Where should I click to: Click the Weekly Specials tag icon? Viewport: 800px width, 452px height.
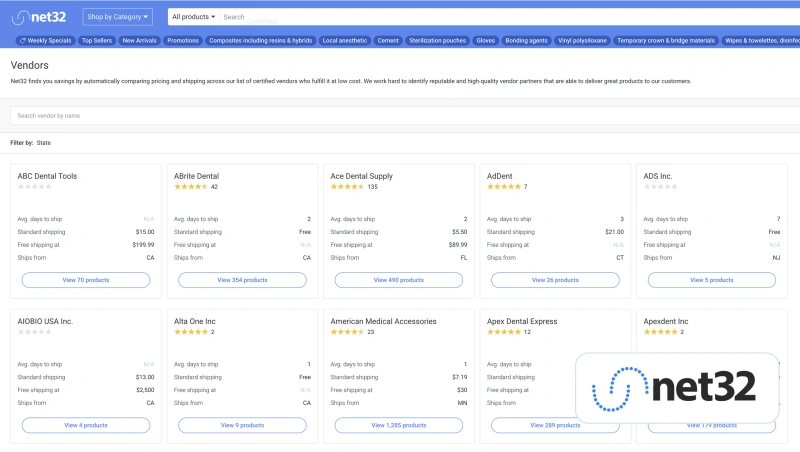23,41
